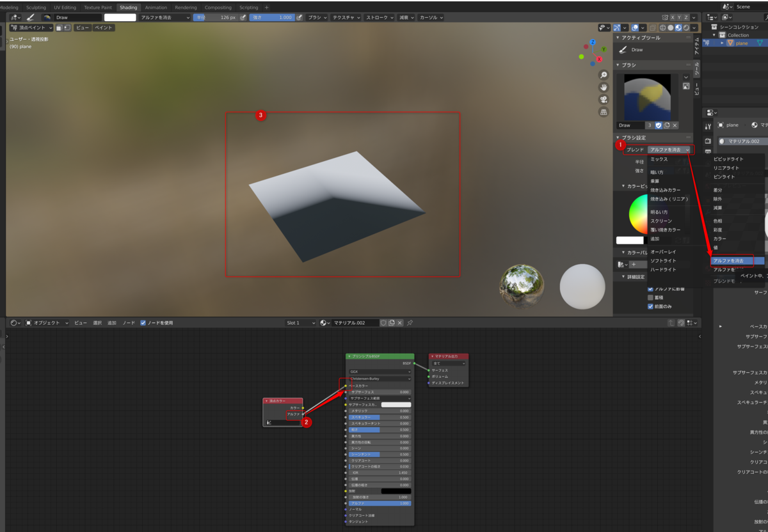Unlink the Draw brush with X icon
768x532 pixels.
[674, 125]
